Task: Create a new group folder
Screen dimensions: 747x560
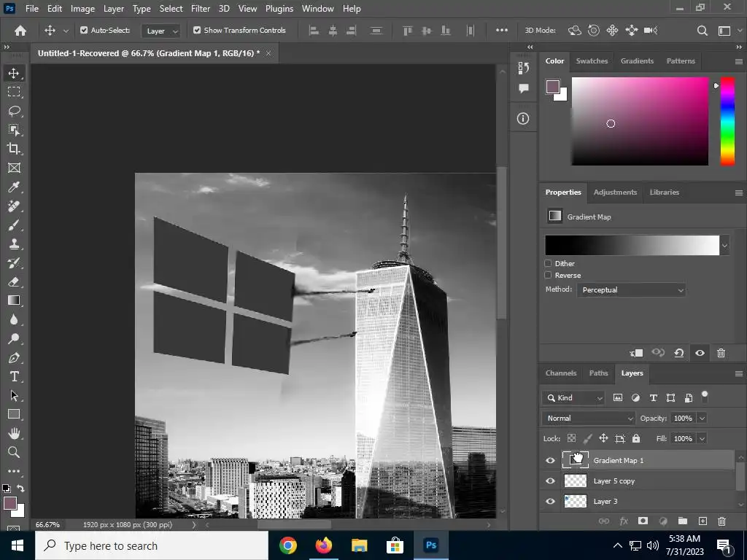Action: click(x=682, y=521)
